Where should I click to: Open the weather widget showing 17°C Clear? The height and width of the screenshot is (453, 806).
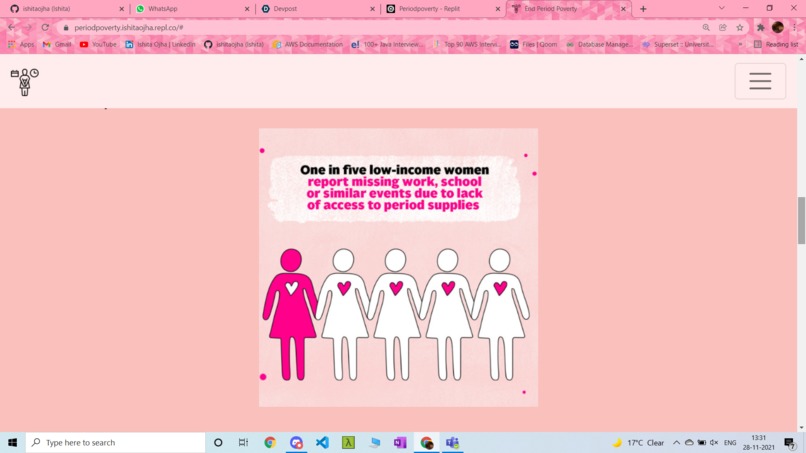point(638,442)
